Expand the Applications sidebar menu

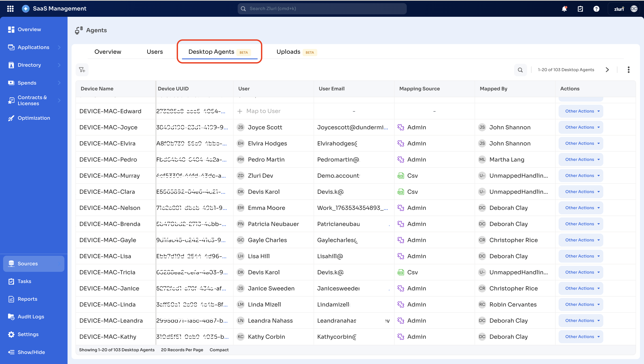34,47
